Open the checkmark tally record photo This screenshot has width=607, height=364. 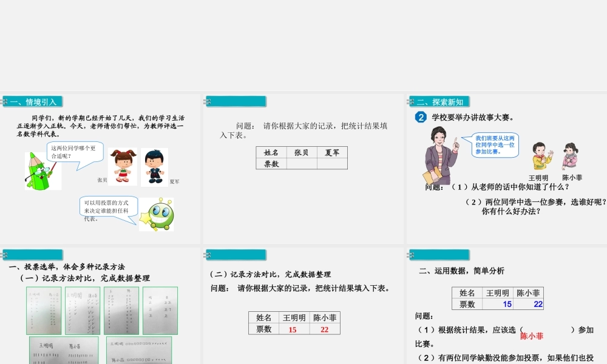pyautogui.click(x=83, y=310)
